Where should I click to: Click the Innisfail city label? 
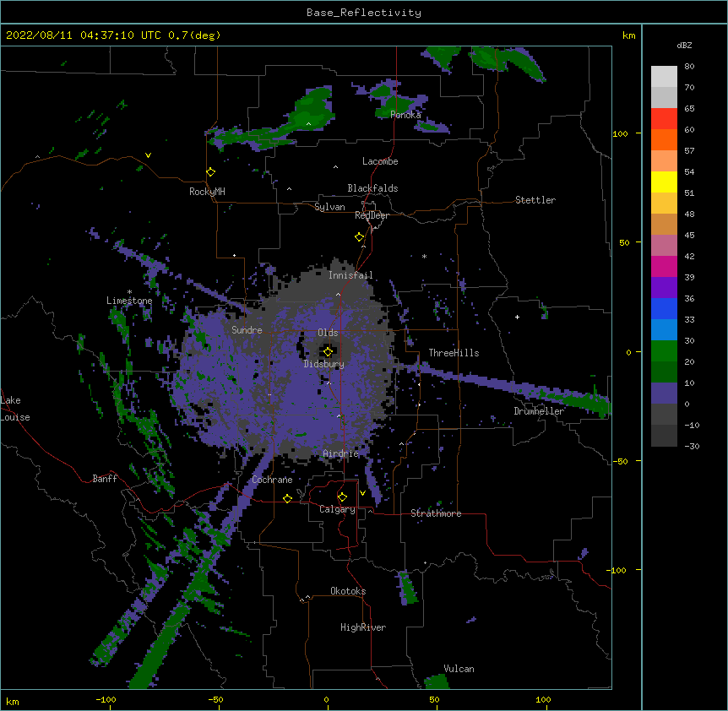click(x=350, y=275)
